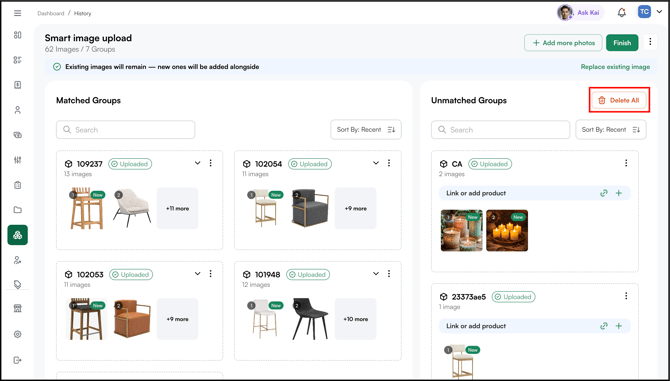Image resolution: width=670 pixels, height=381 pixels.
Task: Click the logout icon in the sidebar
Action: pos(18,360)
